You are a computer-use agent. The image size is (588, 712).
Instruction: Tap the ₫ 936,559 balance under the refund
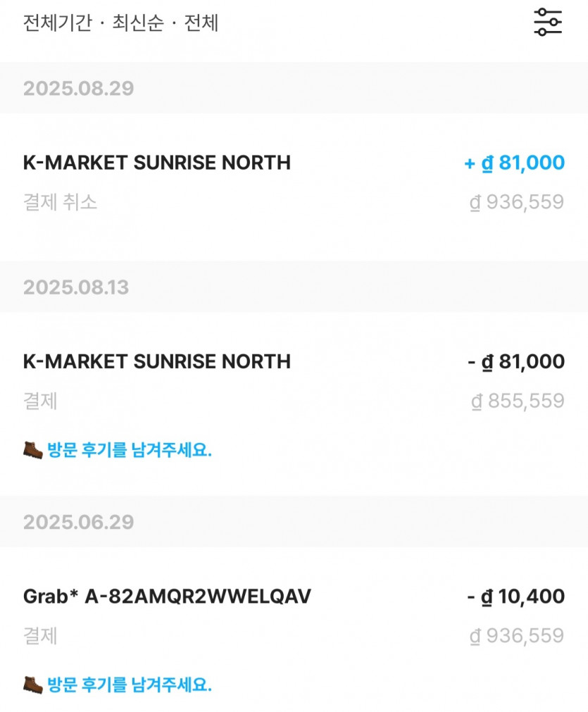517,203
